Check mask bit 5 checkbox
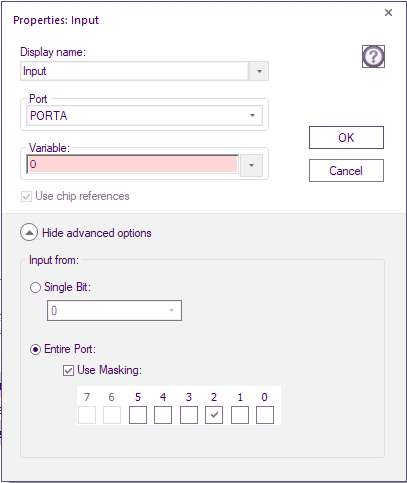 [x=138, y=415]
